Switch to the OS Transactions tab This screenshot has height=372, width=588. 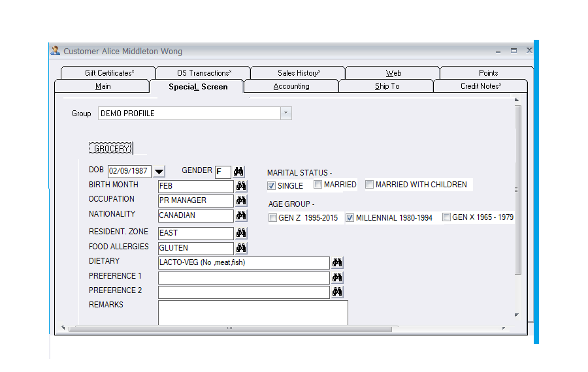pyautogui.click(x=204, y=72)
